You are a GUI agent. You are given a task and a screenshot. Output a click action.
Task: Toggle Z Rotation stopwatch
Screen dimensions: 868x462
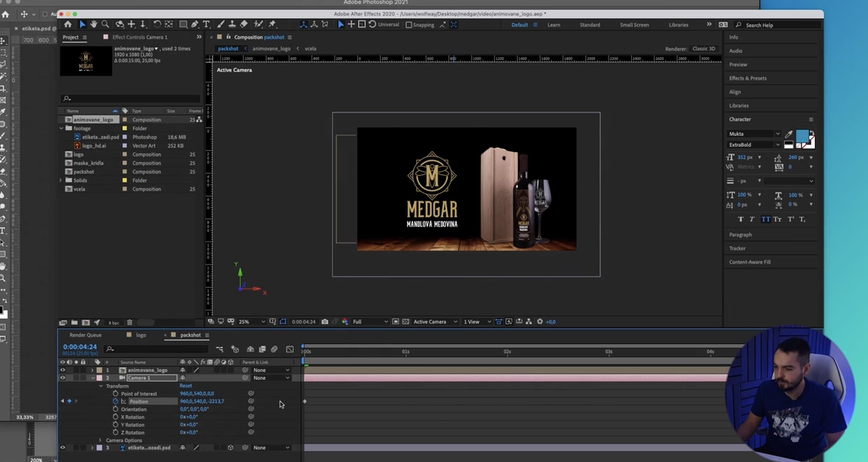click(115, 432)
